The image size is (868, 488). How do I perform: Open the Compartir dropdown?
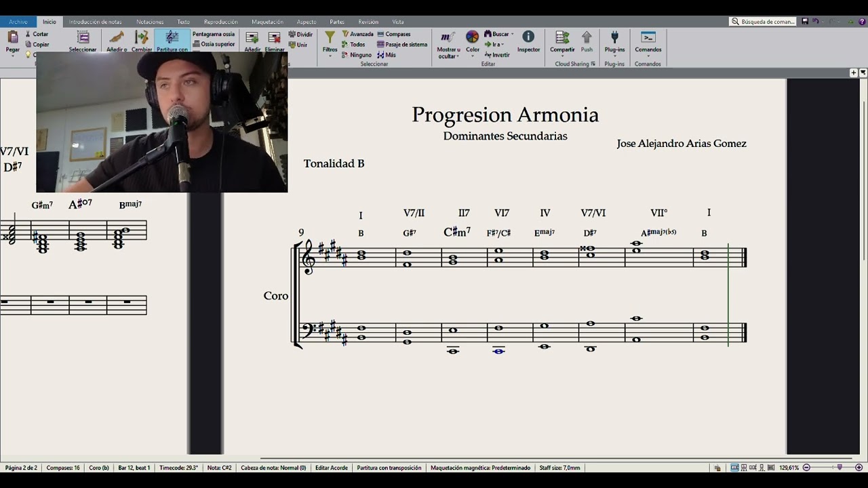(x=562, y=43)
